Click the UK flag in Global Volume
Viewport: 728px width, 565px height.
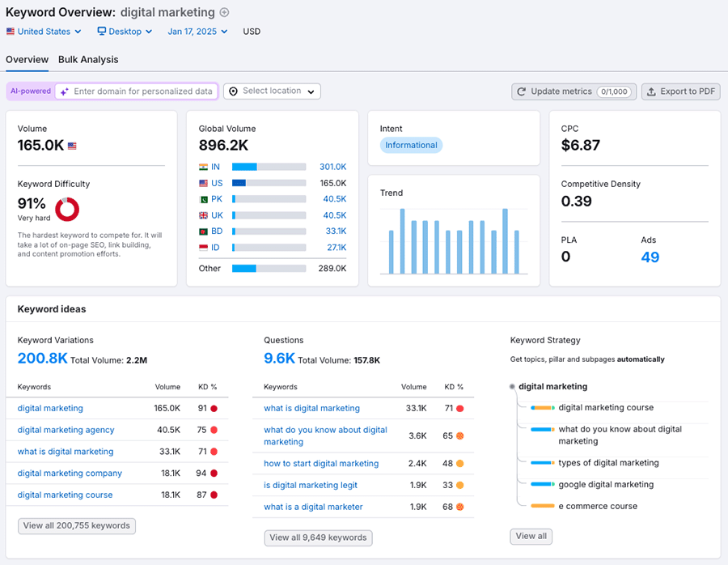tap(203, 215)
